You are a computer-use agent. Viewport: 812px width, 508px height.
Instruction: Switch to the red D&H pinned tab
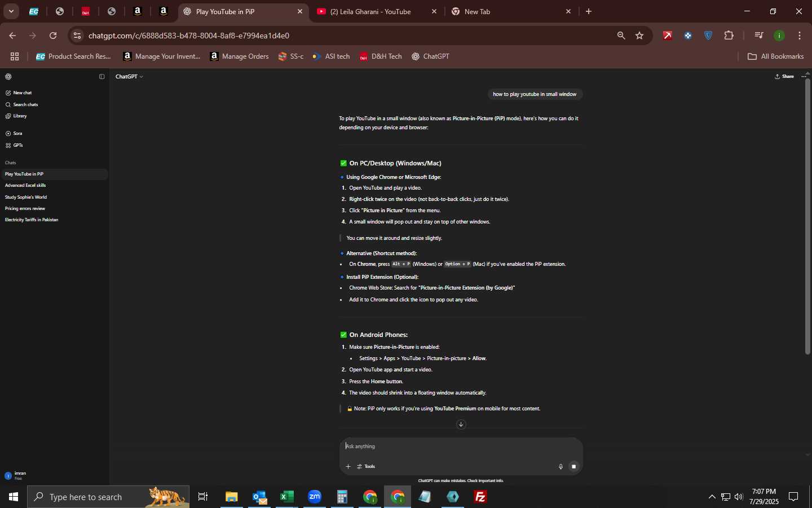86,11
